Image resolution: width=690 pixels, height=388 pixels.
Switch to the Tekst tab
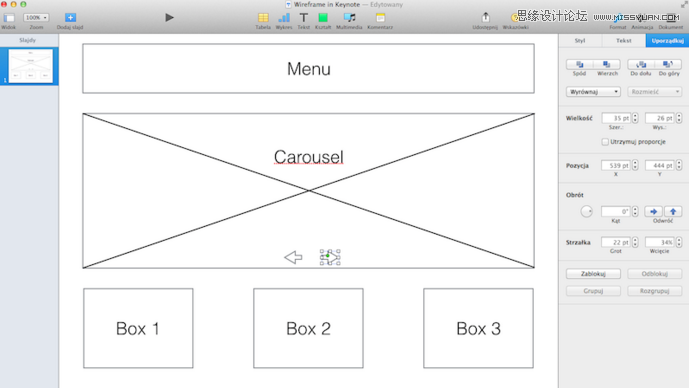[x=624, y=40]
